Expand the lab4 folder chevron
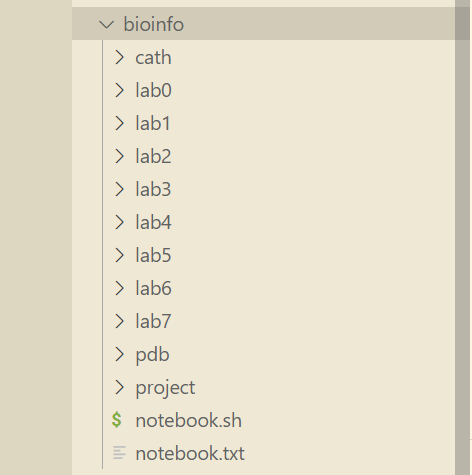Screen dimensions: 472x475 tap(119, 222)
